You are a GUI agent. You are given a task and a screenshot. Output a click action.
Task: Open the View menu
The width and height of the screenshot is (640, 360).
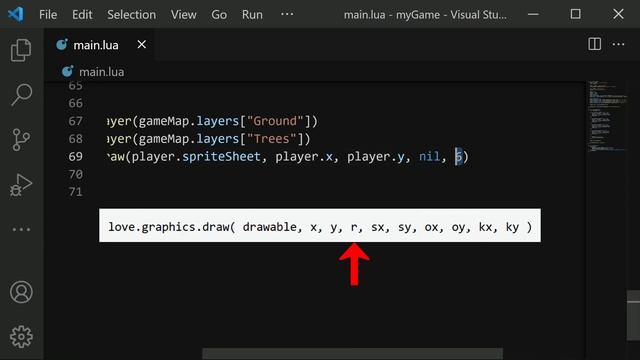click(184, 15)
